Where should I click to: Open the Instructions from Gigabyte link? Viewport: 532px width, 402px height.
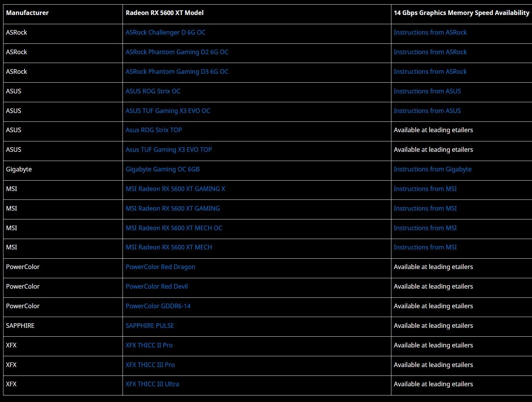click(432, 169)
